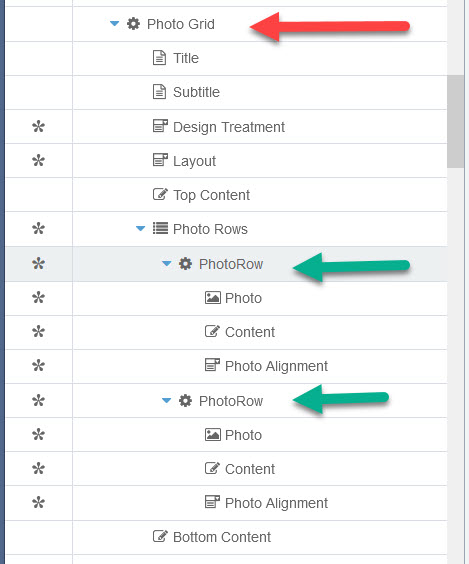The image size is (469, 564).
Task: Click the Design Treatment field-type icon
Action: [x=160, y=126]
